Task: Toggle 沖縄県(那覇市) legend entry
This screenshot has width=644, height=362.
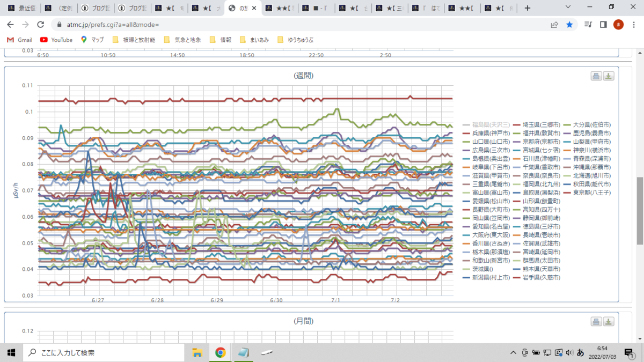Action: point(587,167)
